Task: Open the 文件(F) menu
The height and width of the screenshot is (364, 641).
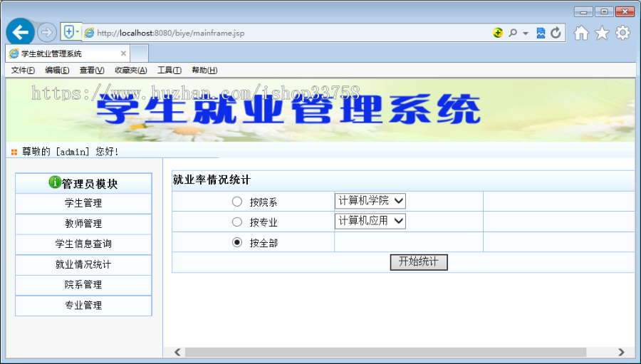Action: tap(23, 71)
